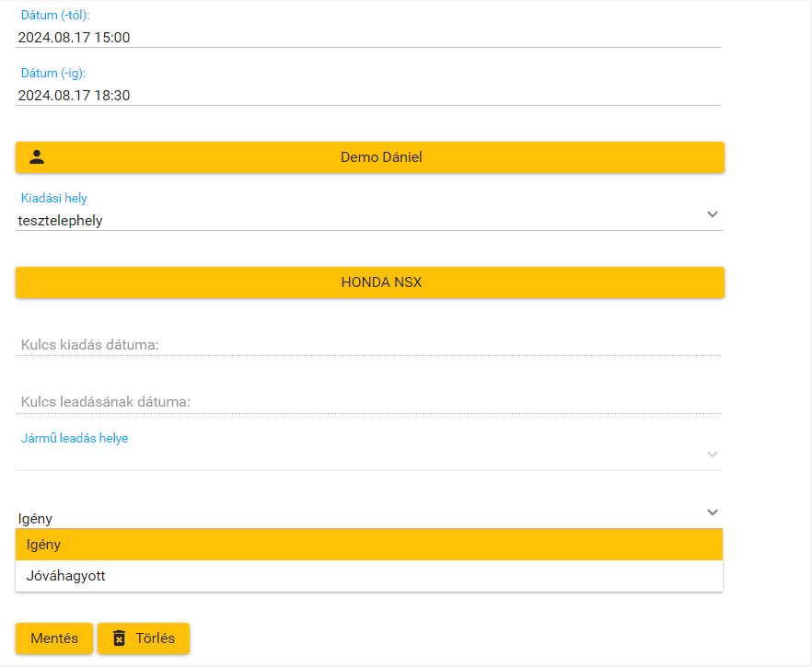This screenshot has height=667, width=812.
Task: Focus the Kulcs leadásának dátuma field
Action: [x=368, y=402]
